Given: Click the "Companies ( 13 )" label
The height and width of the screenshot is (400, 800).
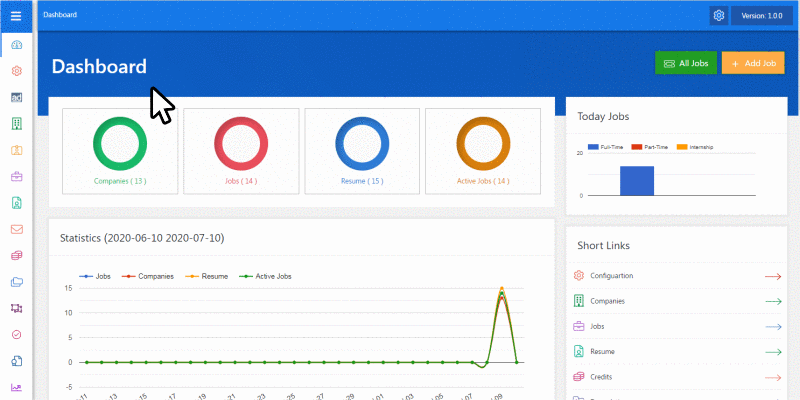Looking at the screenshot, I should 120,181.
